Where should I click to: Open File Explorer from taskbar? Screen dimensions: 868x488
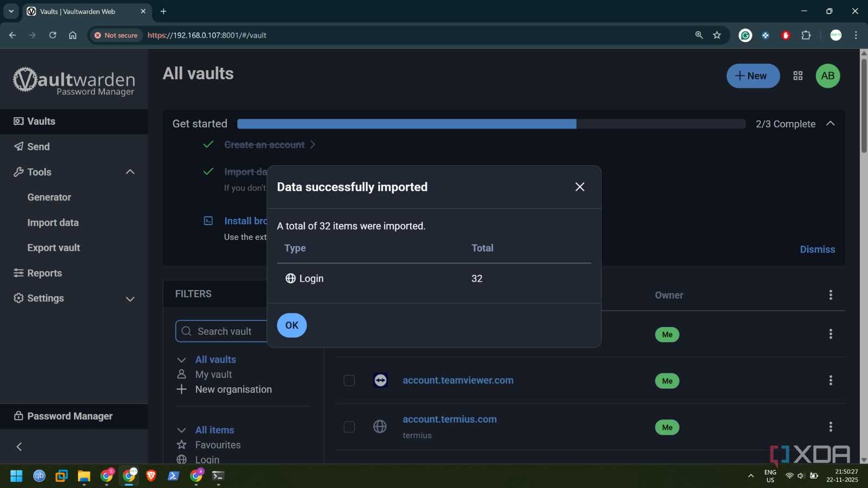[84, 476]
